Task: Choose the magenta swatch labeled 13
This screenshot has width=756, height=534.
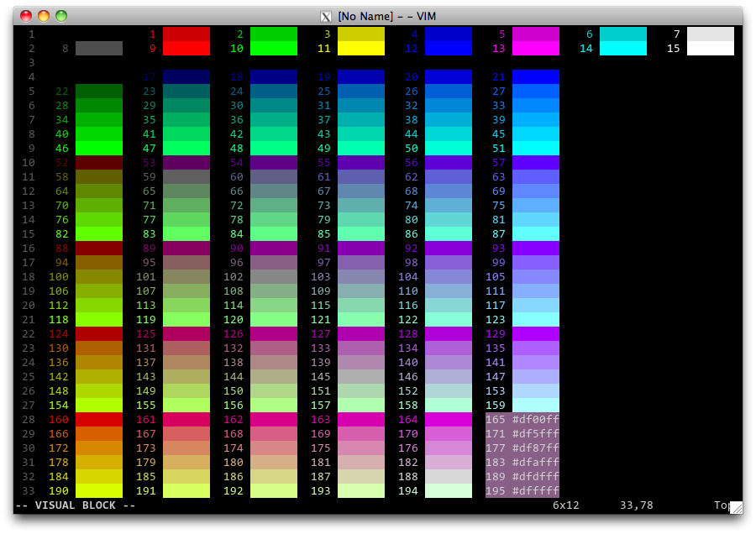Action: click(x=536, y=49)
